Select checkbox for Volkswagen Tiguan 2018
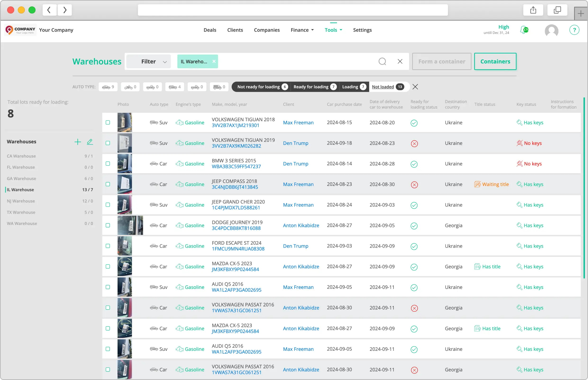Screen dimensions: 588x380 point(108,122)
